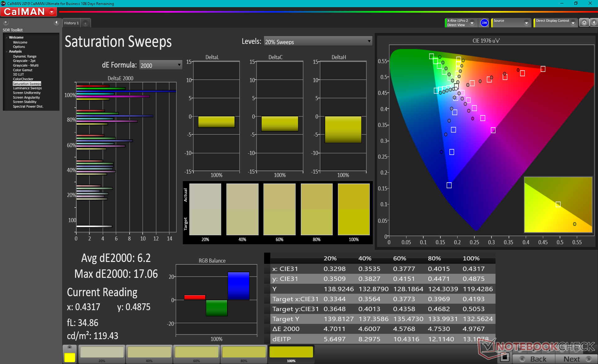Collapse the right panel with arrow button
Viewport: 598px width, 364px height.
[x=594, y=23]
